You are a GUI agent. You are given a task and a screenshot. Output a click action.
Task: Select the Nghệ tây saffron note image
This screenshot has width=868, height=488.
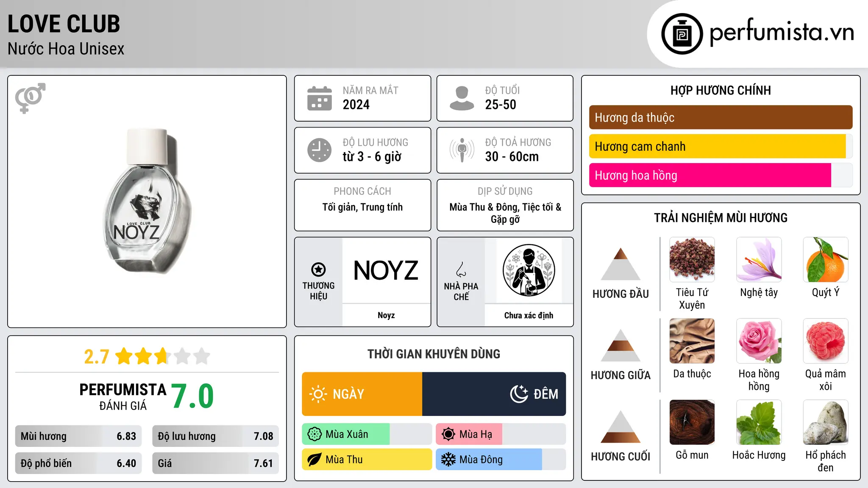759,260
